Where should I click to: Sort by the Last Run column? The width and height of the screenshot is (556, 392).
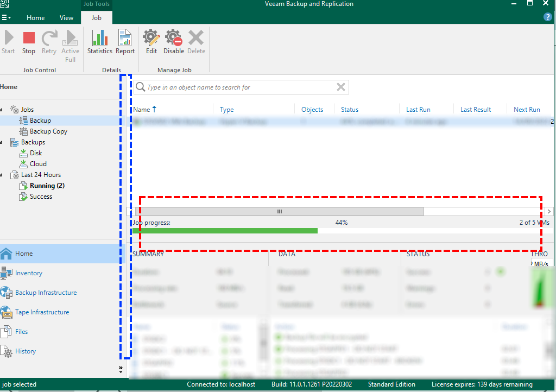[x=418, y=110]
